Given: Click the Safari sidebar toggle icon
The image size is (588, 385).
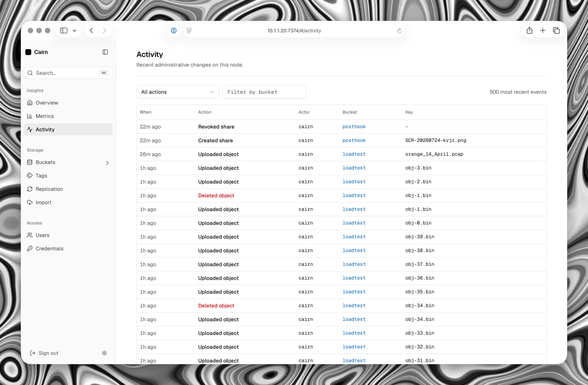Looking at the screenshot, I should [x=64, y=31].
